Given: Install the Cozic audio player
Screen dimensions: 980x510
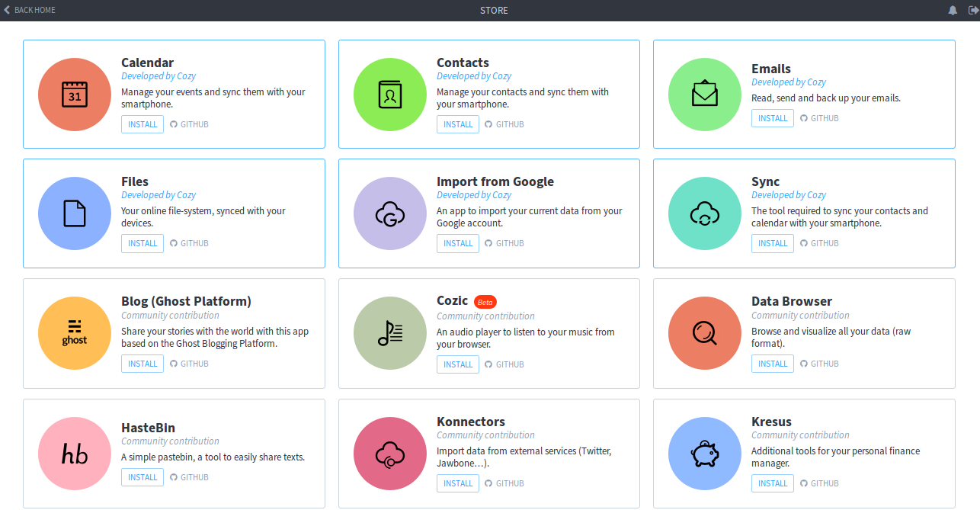Looking at the screenshot, I should click(458, 364).
